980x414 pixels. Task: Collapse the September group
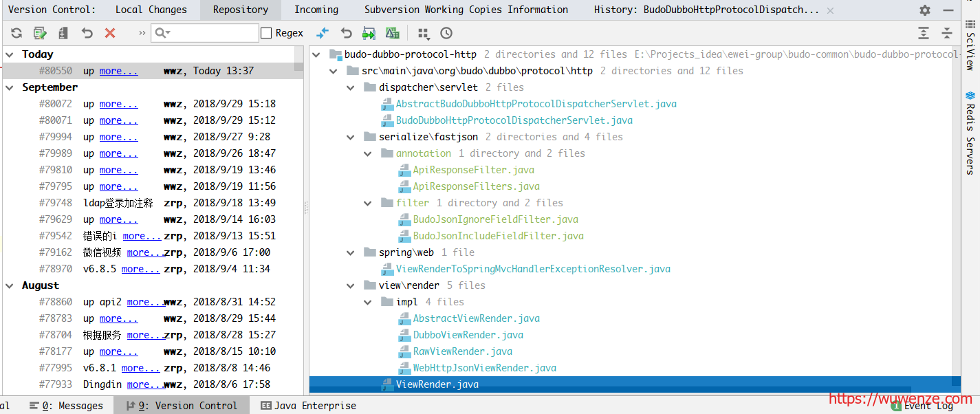(10, 87)
